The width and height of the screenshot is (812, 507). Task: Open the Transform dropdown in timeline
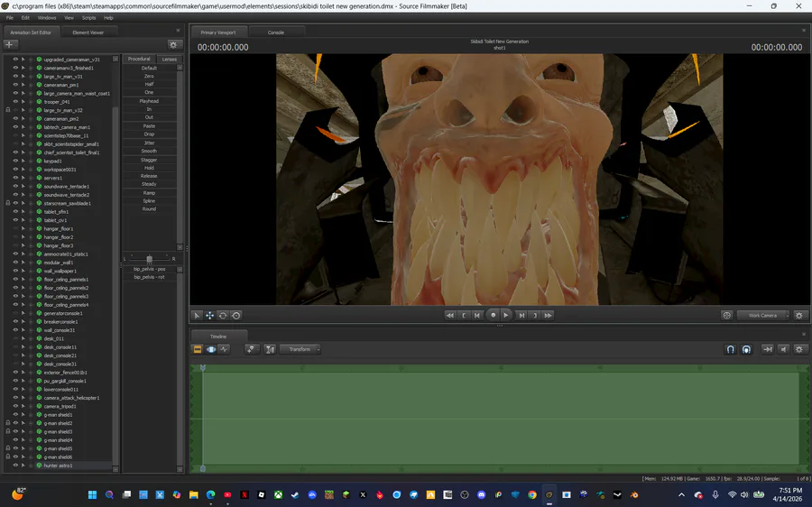[x=300, y=349]
